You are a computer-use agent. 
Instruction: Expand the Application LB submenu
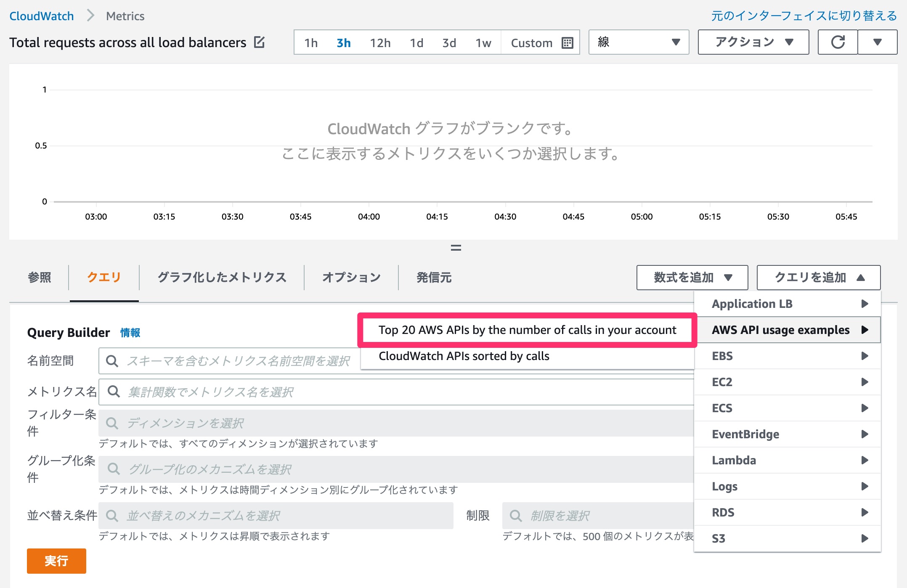click(788, 304)
